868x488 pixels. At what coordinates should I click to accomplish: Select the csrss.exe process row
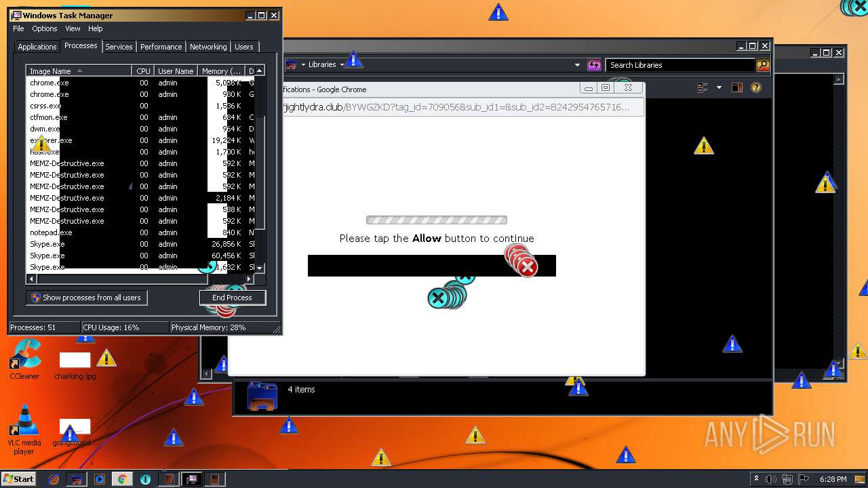click(x=140, y=106)
